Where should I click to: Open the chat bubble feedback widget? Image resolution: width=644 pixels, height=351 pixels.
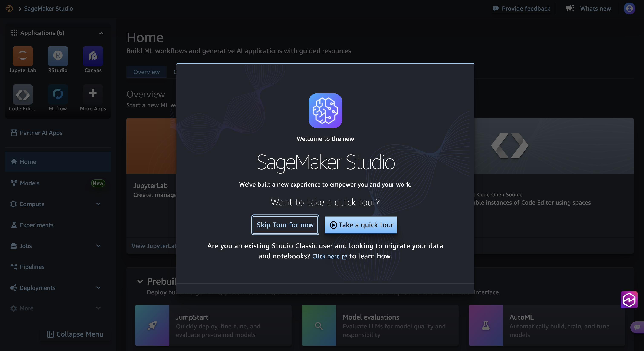pyautogui.click(x=637, y=327)
